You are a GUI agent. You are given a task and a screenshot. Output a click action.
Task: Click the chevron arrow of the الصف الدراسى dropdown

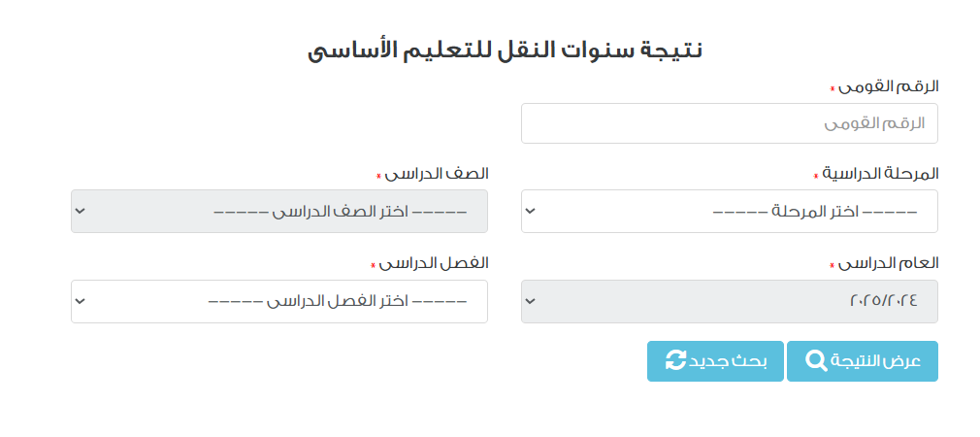pos(80,211)
